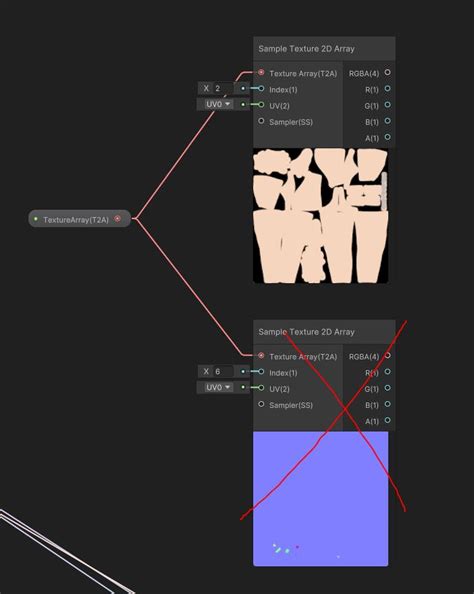Click UV(2) input port of index 2 node
Image resolution: width=474 pixels, height=594 pixels.
coord(261,104)
